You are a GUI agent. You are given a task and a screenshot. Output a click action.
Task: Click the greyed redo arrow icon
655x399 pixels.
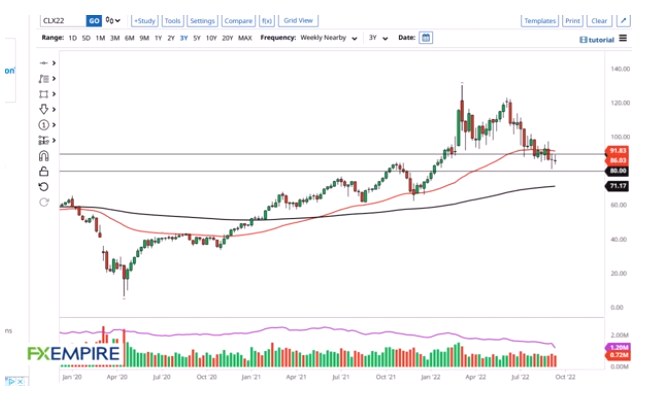coord(43,202)
